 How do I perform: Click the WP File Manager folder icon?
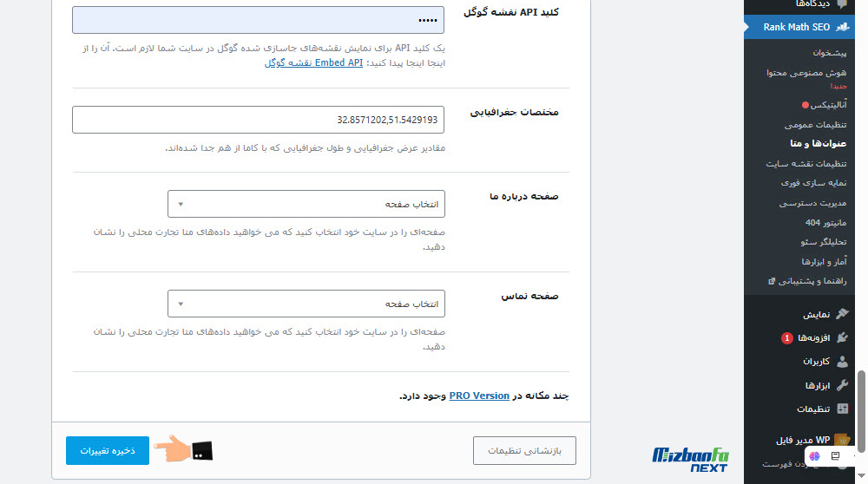(841, 440)
